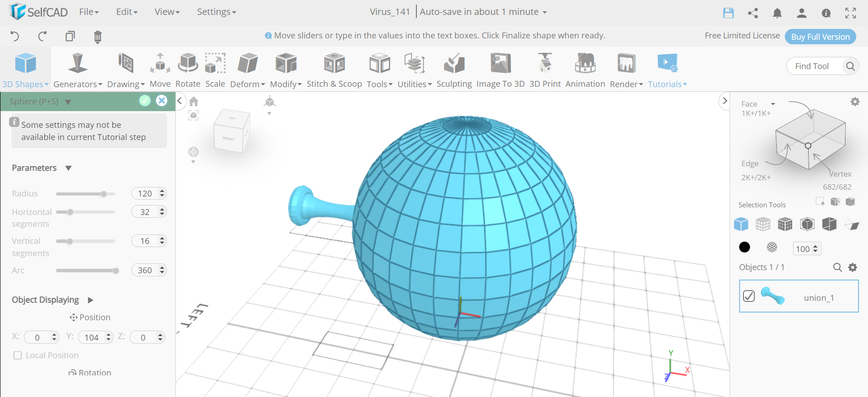Open the File menu

(89, 12)
